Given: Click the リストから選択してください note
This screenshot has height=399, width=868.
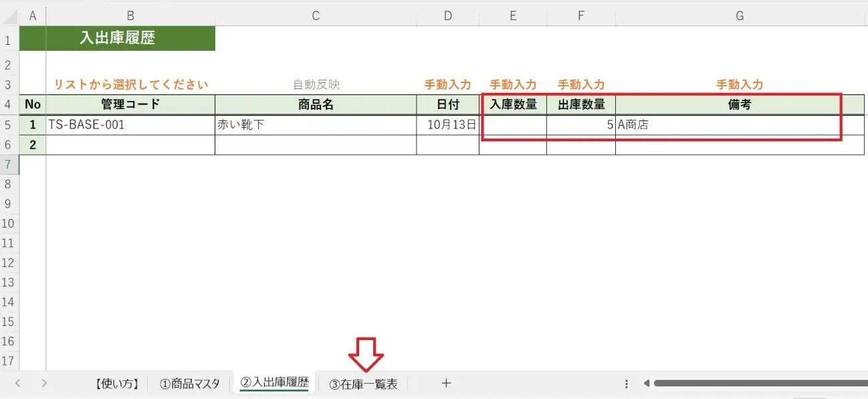Looking at the screenshot, I should point(130,85).
